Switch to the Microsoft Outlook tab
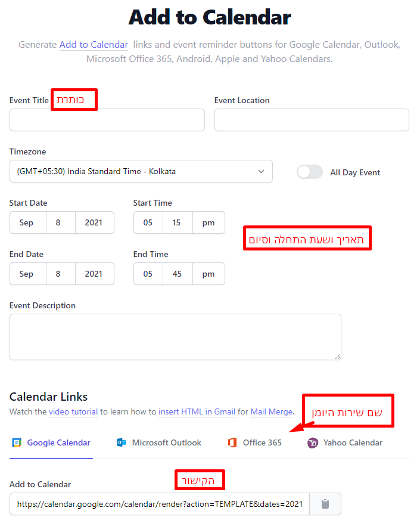This screenshot has width=420, height=523. [x=166, y=442]
